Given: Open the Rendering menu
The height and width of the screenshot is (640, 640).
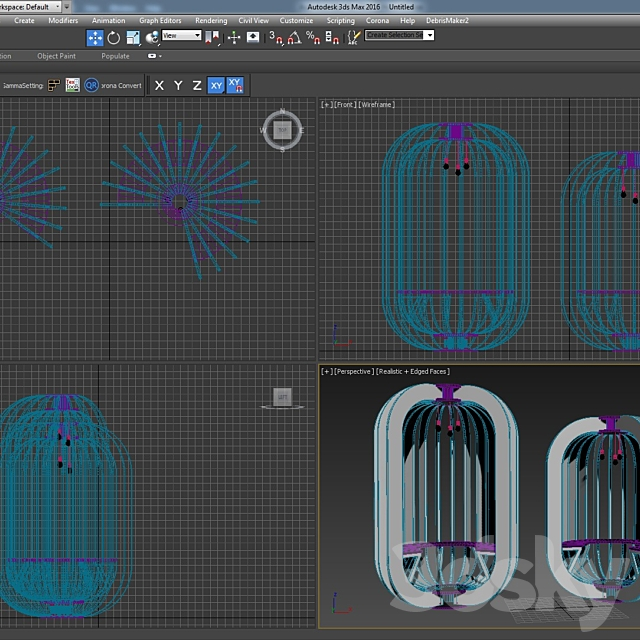Looking at the screenshot, I should click(211, 20).
